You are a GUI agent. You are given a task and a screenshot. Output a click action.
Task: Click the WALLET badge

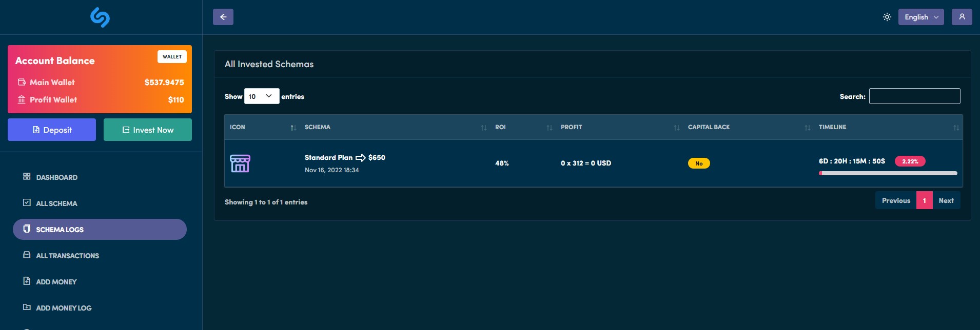pos(172,56)
